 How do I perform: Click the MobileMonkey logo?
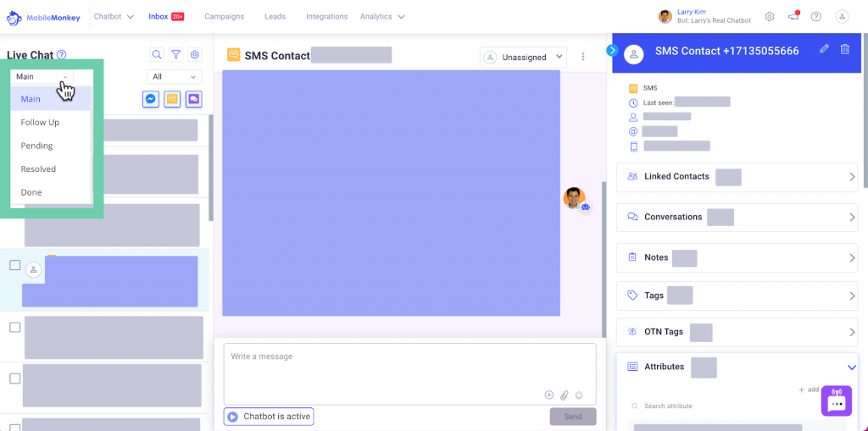coord(43,18)
